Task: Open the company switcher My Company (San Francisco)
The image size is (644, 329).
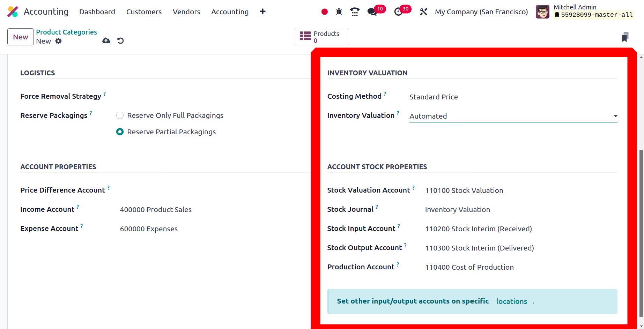Action: click(x=481, y=12)
